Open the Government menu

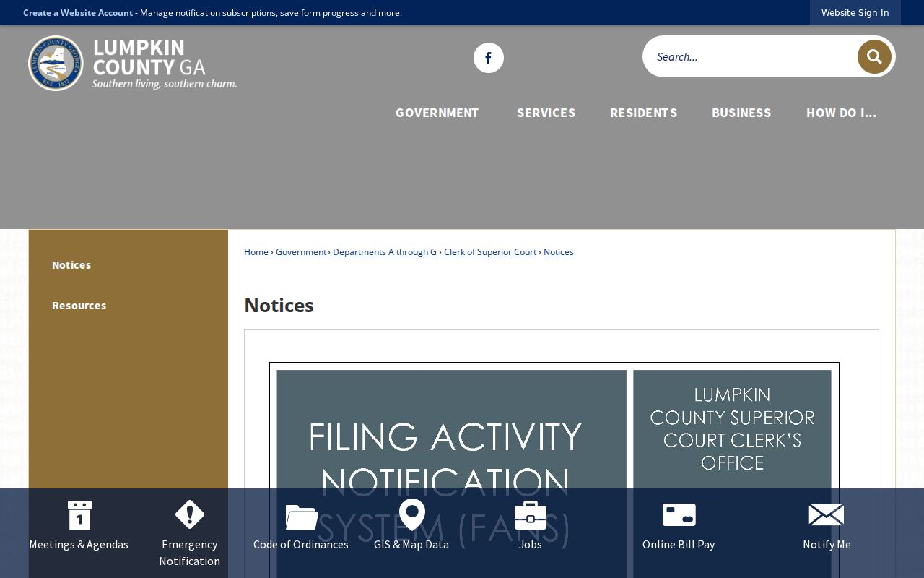pos(437,113)
